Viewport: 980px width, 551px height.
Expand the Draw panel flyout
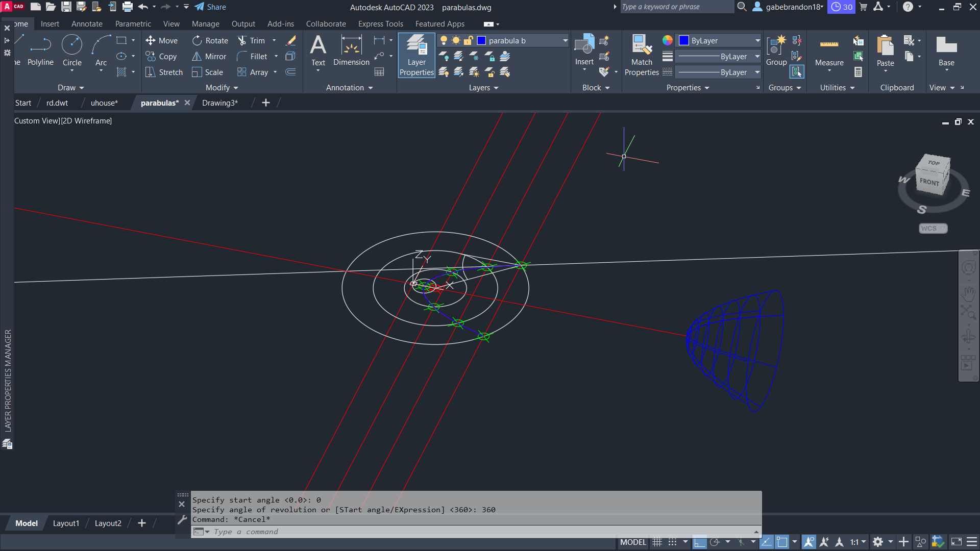point(71,88)
